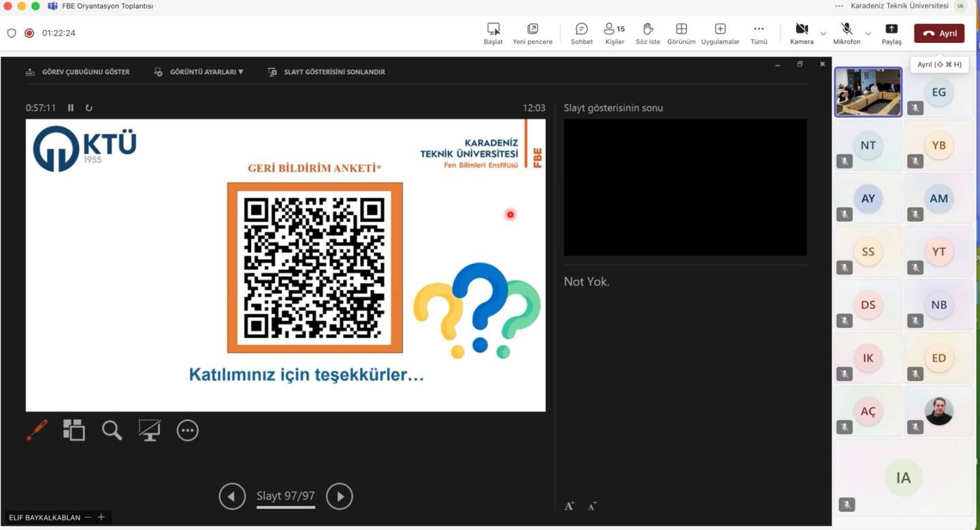Zoom out shared content minus

tap(88, 517)
